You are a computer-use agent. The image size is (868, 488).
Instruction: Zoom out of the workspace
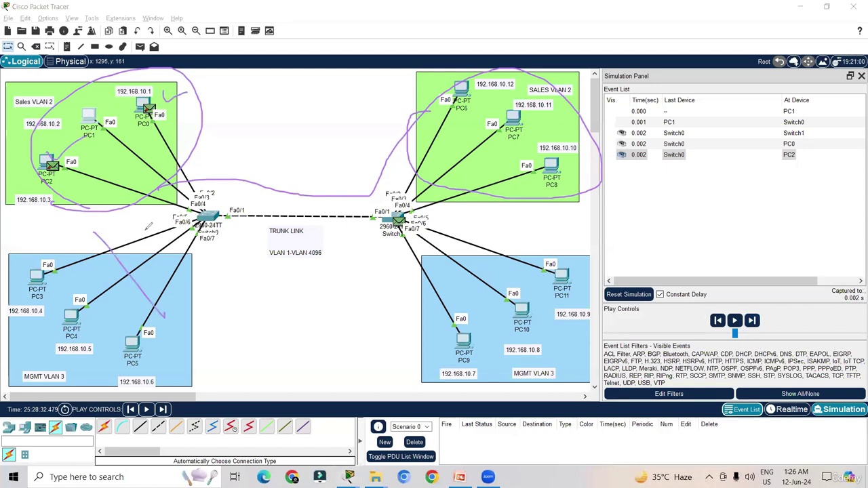196,30
